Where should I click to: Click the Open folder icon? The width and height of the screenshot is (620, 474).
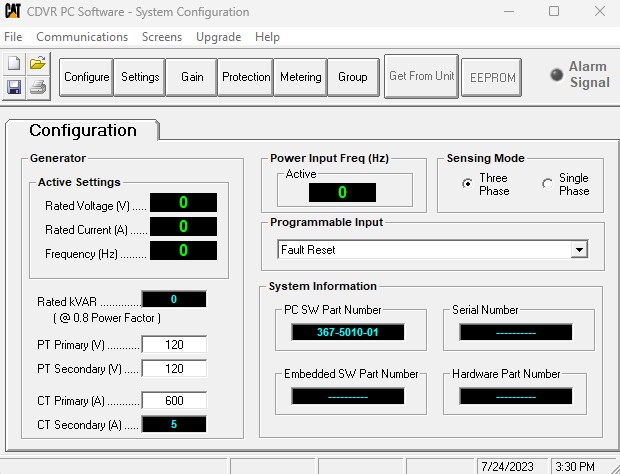[37, 63]
